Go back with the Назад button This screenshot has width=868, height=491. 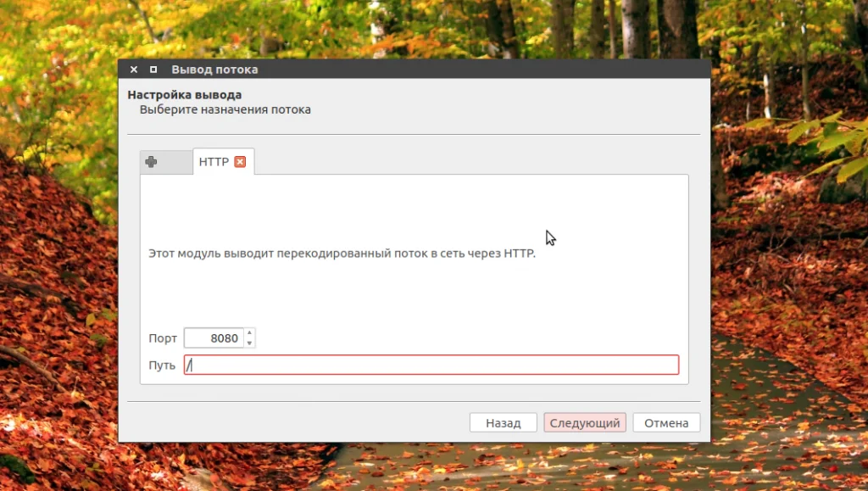tap(504, 423)
